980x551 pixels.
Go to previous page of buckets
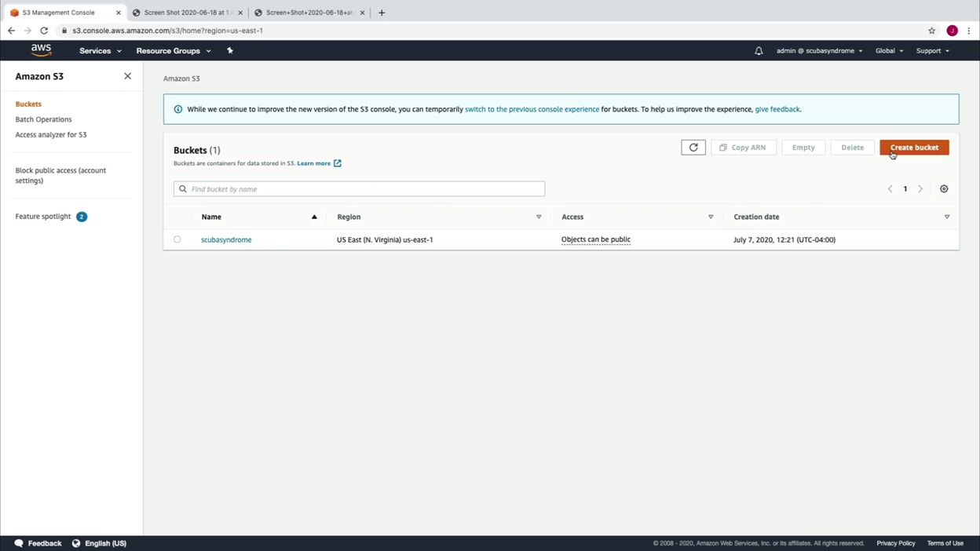[x=890, y=189]
